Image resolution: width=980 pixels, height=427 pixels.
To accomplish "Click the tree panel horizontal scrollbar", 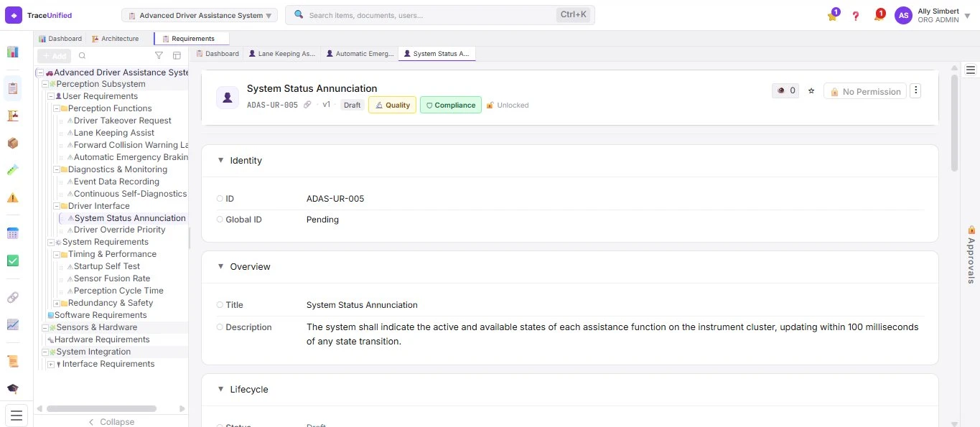I will [x=101, y=408].
